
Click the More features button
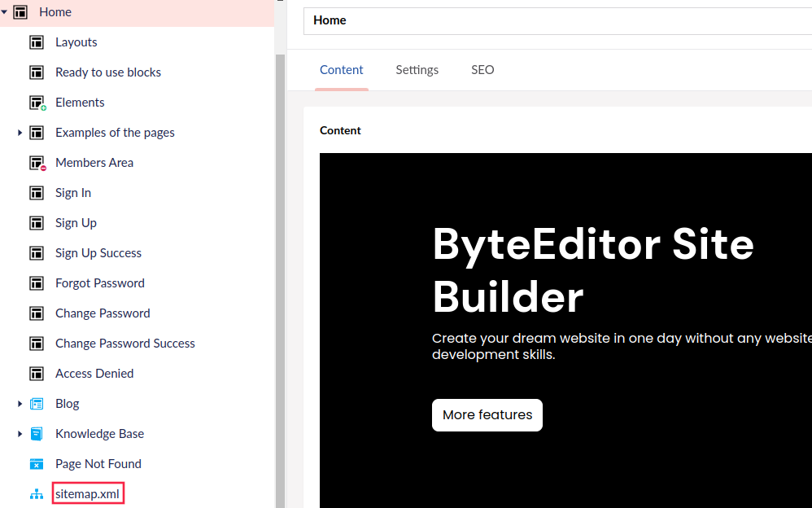[x=487, y=415]
